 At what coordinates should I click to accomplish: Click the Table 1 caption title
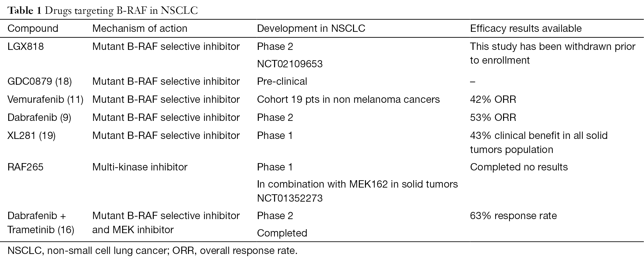103,11
